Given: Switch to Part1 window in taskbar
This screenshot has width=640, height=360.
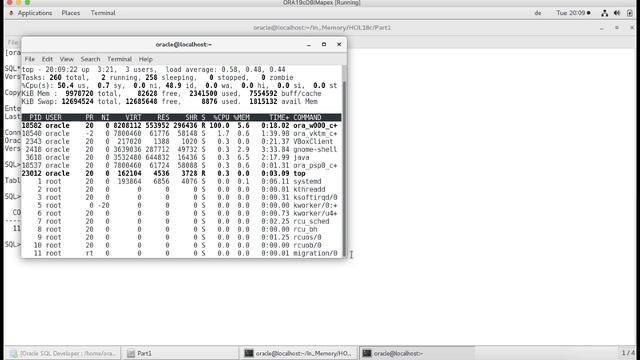Looking at the screenshot, I should [x=180, y=353].
